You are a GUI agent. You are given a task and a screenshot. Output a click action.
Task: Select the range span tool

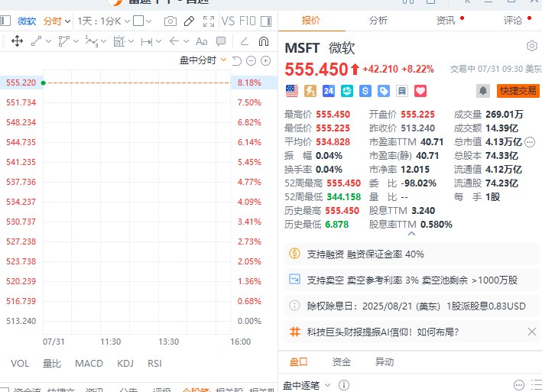(x=147, y=42)
